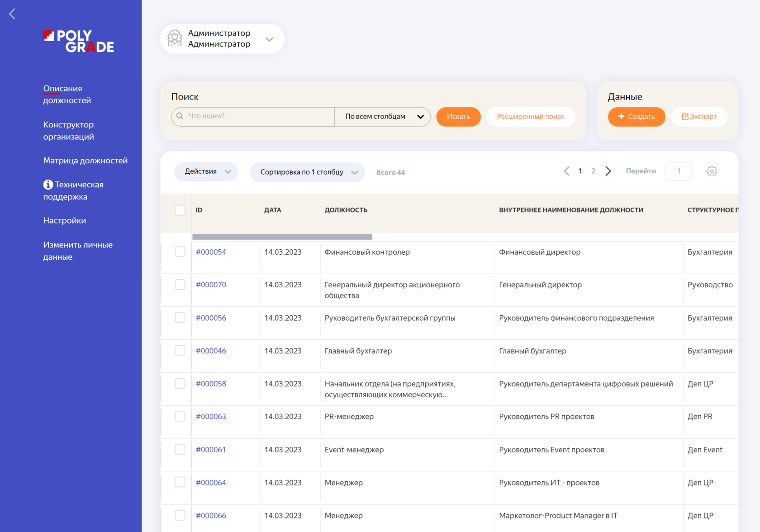Viewport: 760px width, 532px height.
Task: Collapse the sidebar with the back arrow
Action: pyautogui.click(x=12, y=14)
